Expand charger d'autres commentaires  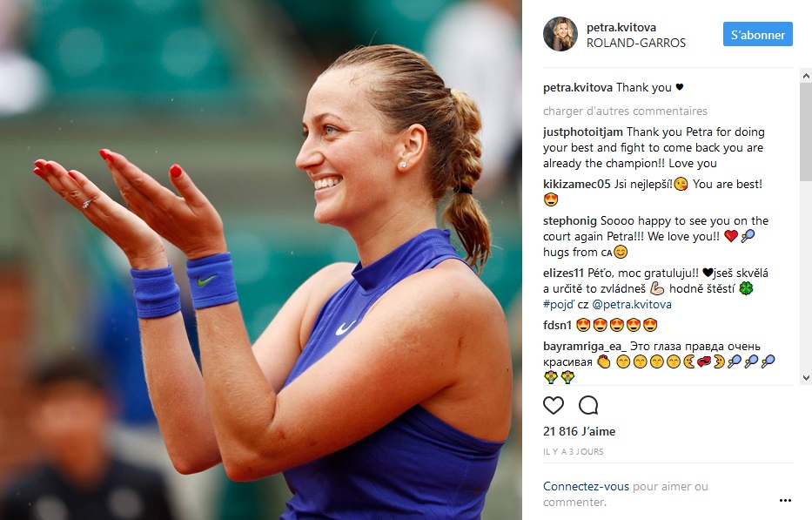point(625,111)
